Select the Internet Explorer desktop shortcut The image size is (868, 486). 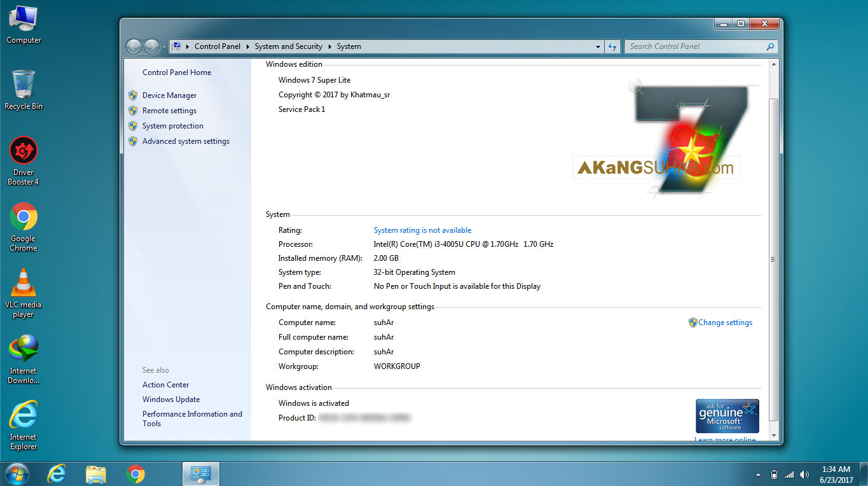(23, 426)
